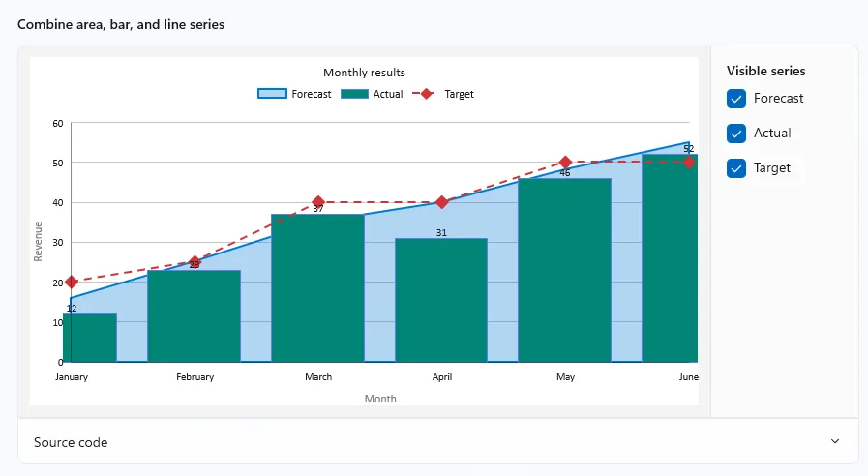
Task: Toggle Forecast in the chart legend
Action: coord(294,94)
